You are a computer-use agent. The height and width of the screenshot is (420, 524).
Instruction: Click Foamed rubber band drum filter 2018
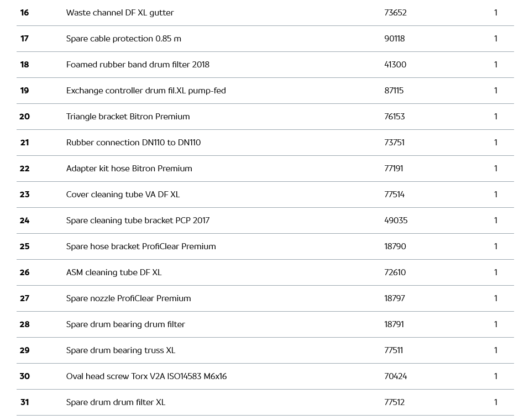(x=138, y=65)
